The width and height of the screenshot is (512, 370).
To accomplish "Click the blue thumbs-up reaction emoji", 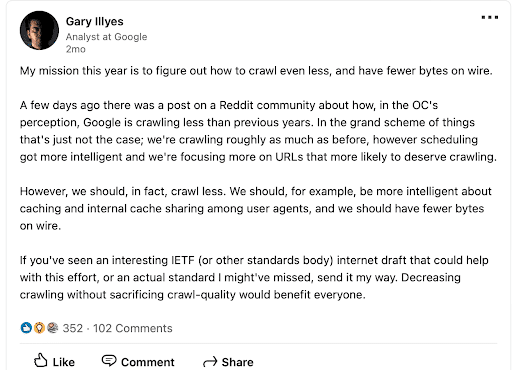I will pyautogui.click(x=26, y=328).
